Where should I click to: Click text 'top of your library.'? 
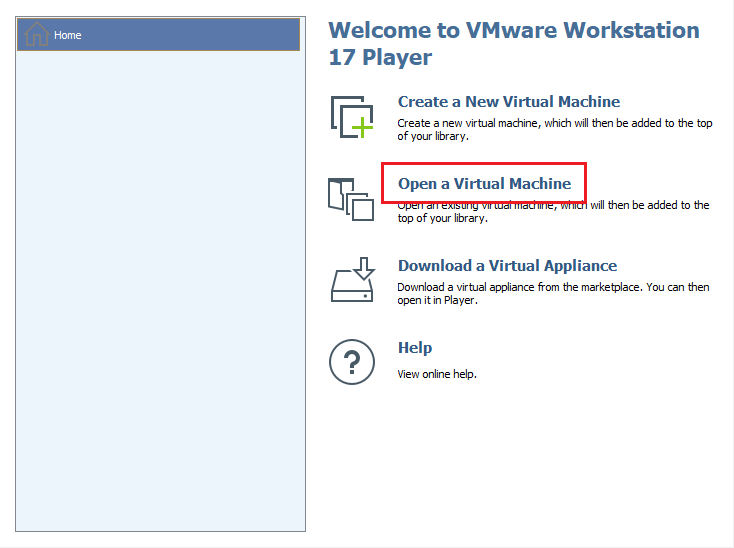(443, 218)
